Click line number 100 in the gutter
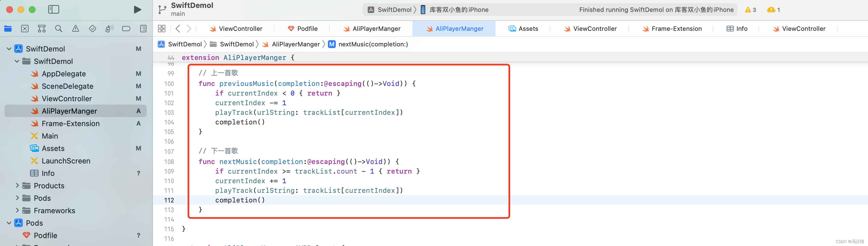This screenshot has width=868, height=246. click(x=169, y=84)
